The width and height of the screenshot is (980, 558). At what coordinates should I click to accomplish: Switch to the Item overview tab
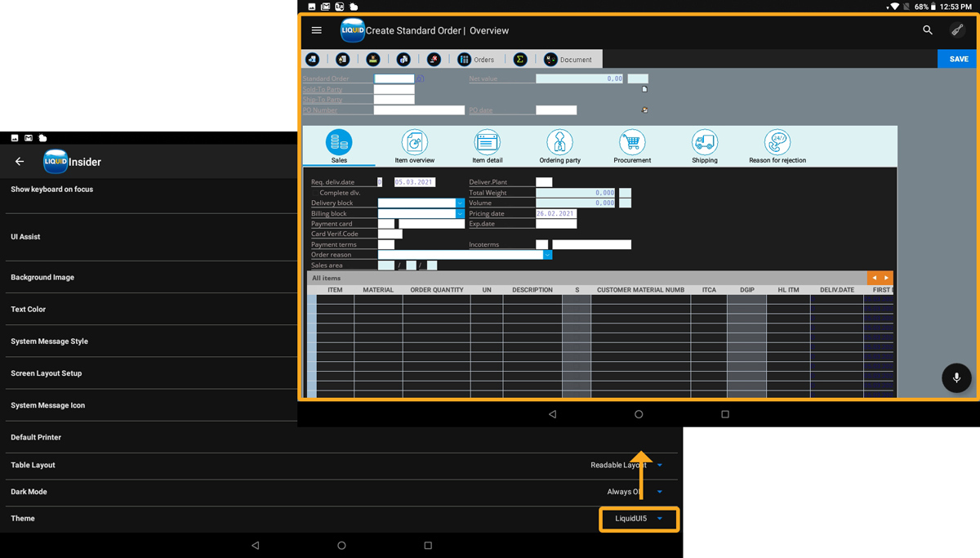click(x=415, y=147)
